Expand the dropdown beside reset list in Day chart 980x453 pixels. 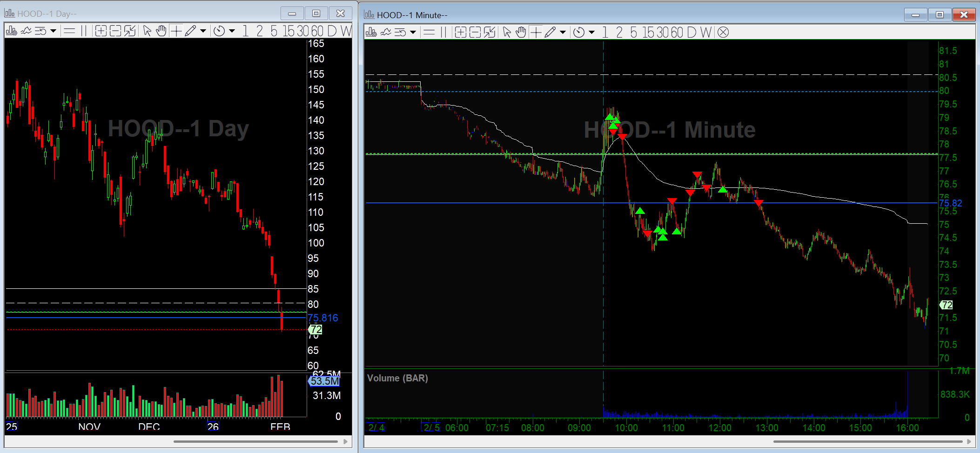coord(53,31)
